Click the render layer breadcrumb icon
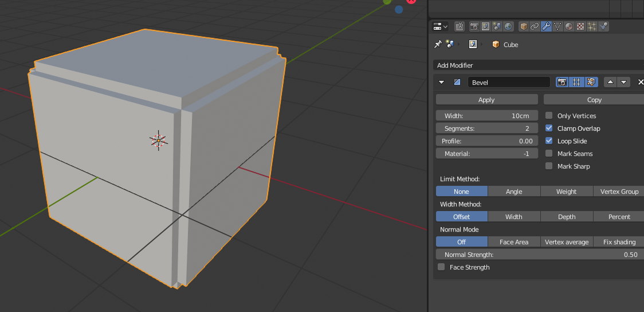Viewport: 644px width, 312px height. 473,44
